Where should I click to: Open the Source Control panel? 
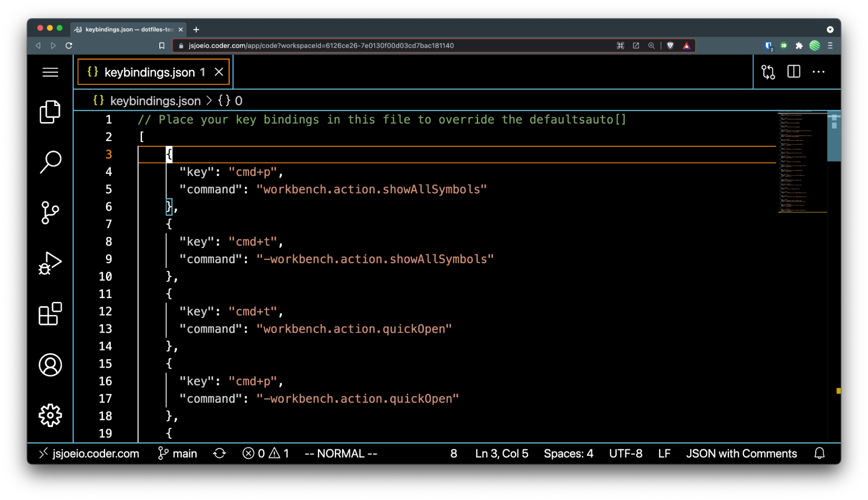pyautogui.click(x=50, y=212)
